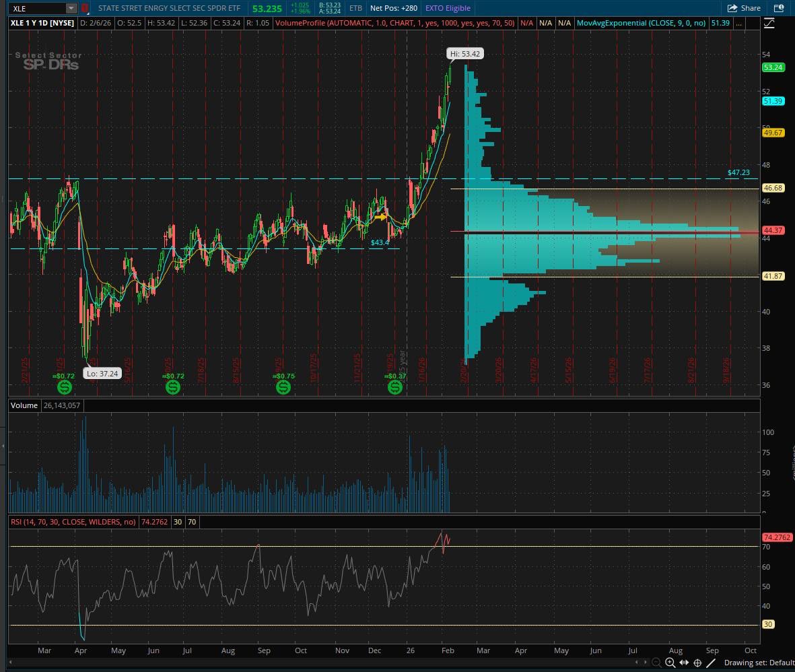
Task: Open the Drawing set: Default selector
Action: (x=759, y=663)
